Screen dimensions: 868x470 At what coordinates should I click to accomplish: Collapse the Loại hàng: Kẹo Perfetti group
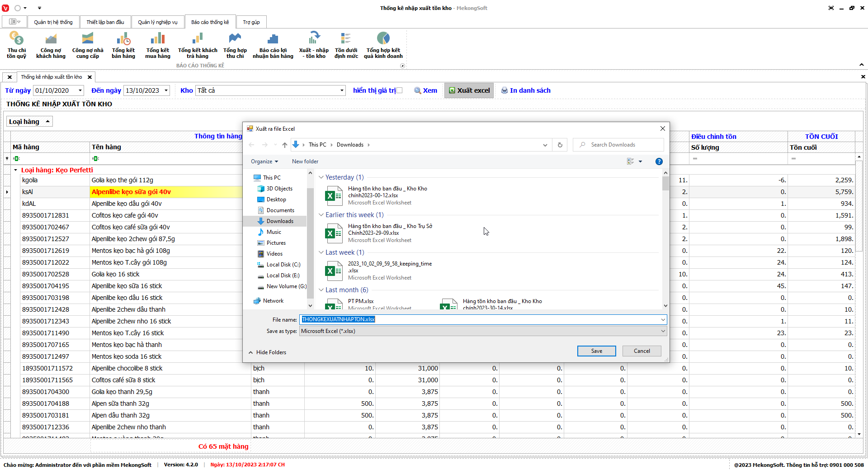tap(16, 170)
